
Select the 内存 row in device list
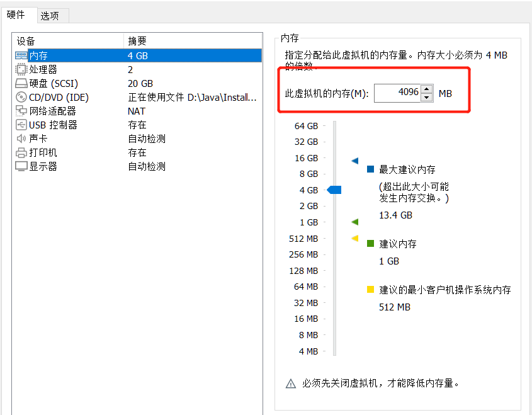tap(138, 55)
